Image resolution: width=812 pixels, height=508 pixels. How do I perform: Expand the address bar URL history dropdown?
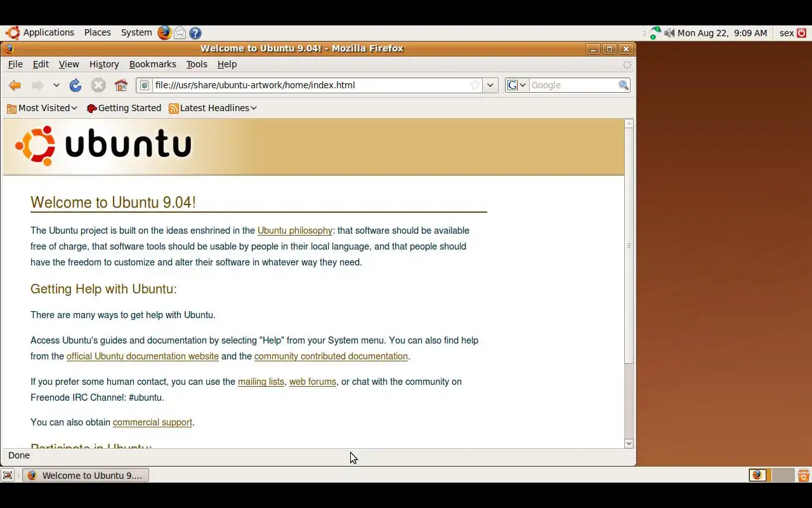click(x=490, y=85)
